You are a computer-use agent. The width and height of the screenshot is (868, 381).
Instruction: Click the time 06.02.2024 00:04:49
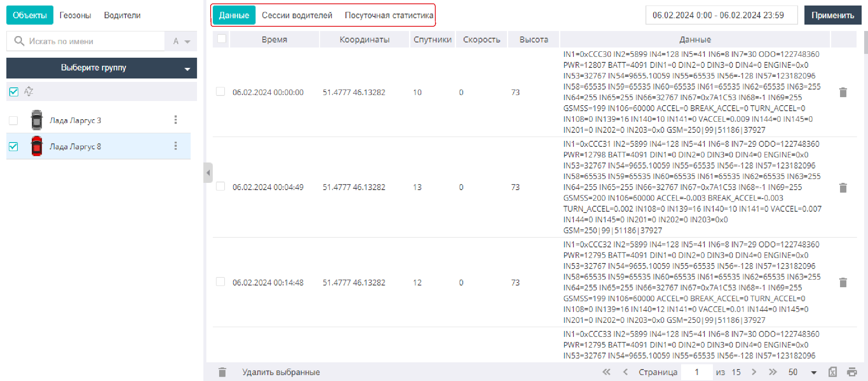pyautogui.click(x=268, y=187)
